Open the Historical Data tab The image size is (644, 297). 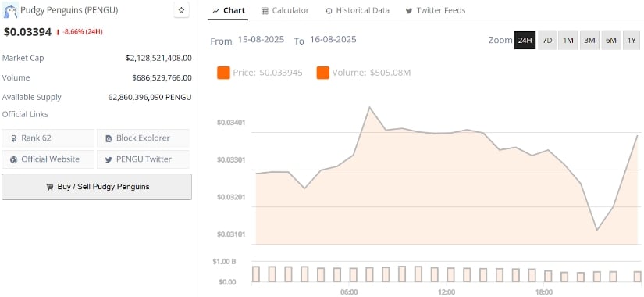pos(357,11)
